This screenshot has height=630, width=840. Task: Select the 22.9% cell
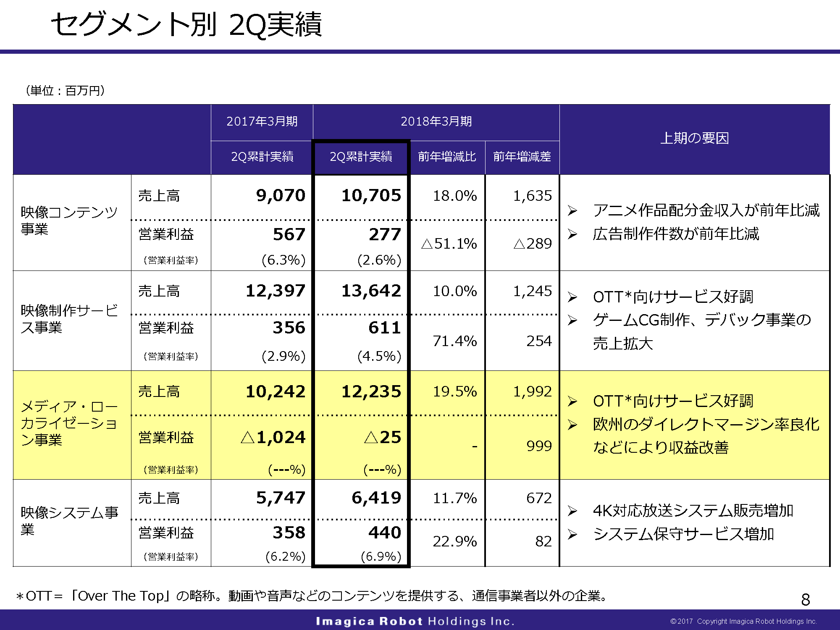point(455,541)
